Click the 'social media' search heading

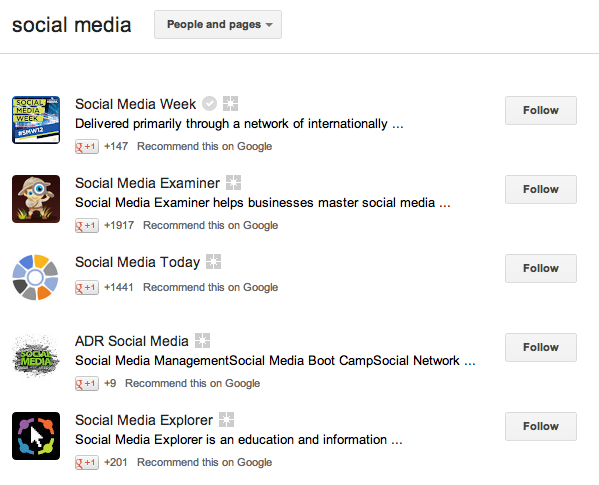pyautogui.click(x=71, y=25)
